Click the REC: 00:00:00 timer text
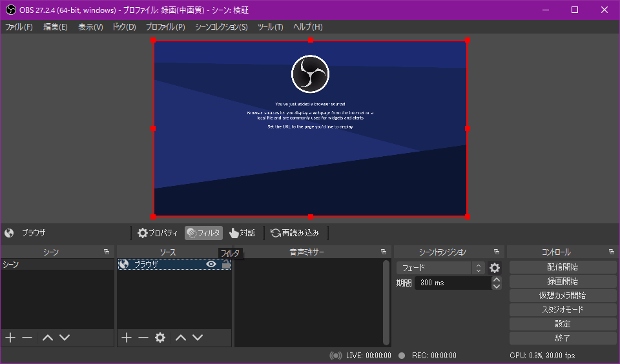The height and width of the screenshot is (364, 620). click(x=434, y=356)
